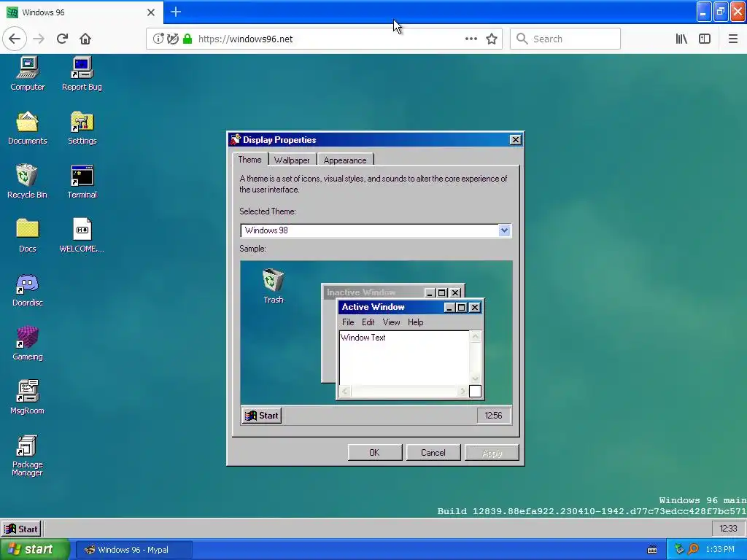
Task: Open the browser Library icon
Action: click(681, 39)
